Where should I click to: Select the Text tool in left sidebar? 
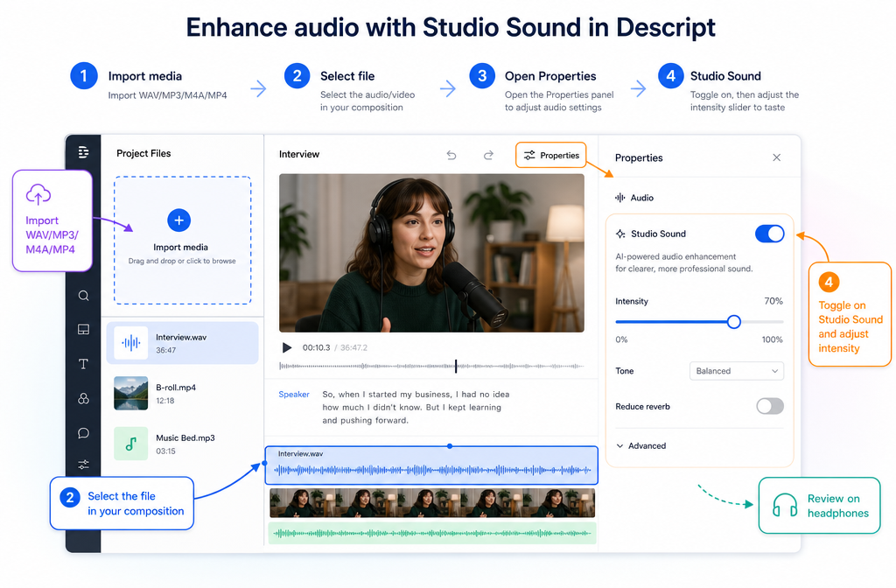click(x=83, y=364)
